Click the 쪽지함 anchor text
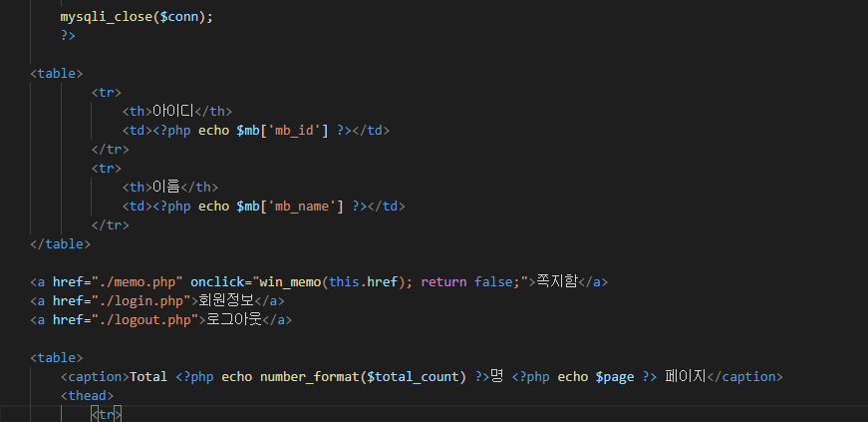868x422 pixels. [x=557, y=281]
